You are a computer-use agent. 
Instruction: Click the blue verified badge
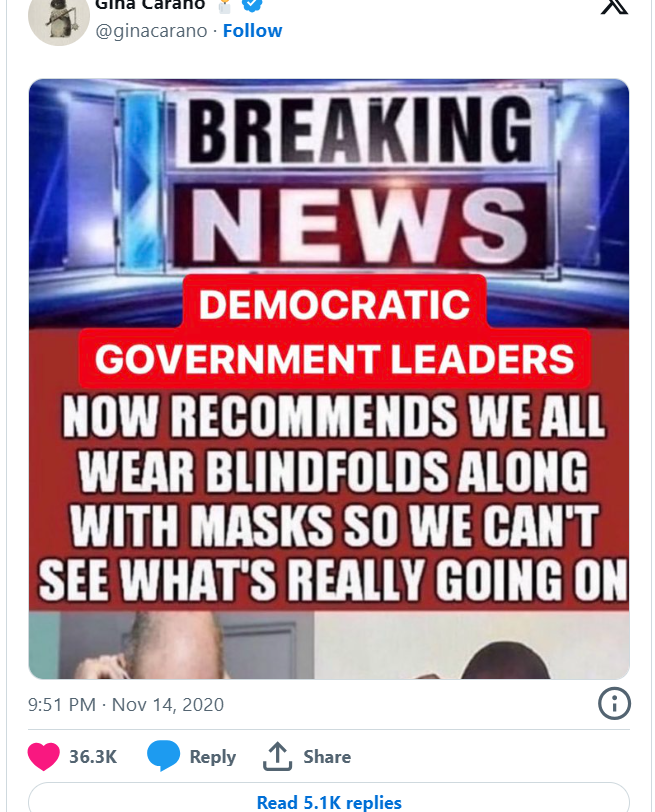[252, 5]
